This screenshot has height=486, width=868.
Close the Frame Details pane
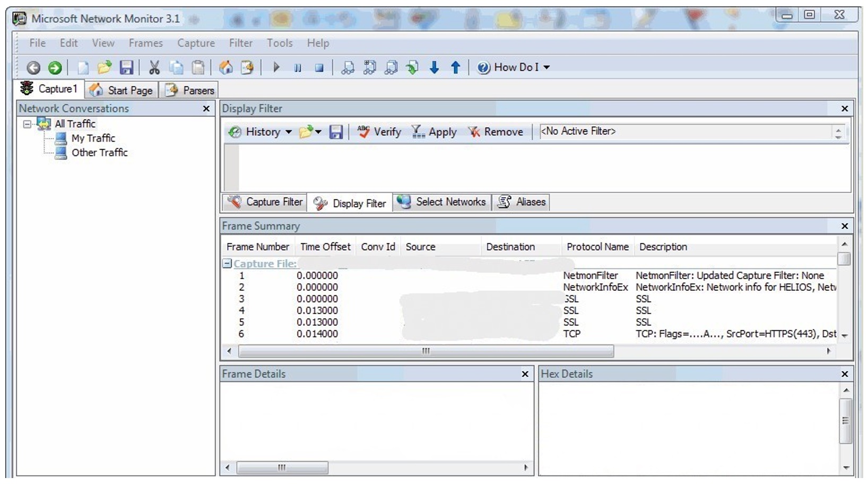point(525,374)
